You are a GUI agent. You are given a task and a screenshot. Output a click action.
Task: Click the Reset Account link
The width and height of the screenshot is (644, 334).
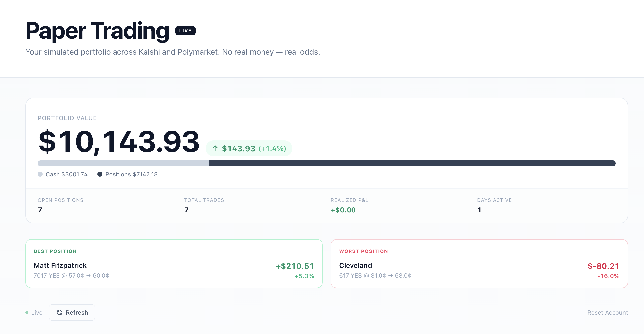608,312
